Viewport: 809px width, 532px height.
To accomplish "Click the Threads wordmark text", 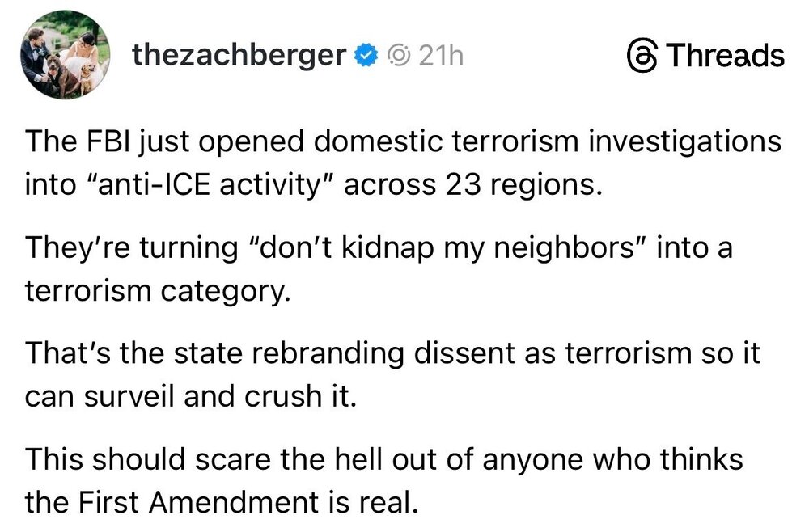I will tap(725, 56).
